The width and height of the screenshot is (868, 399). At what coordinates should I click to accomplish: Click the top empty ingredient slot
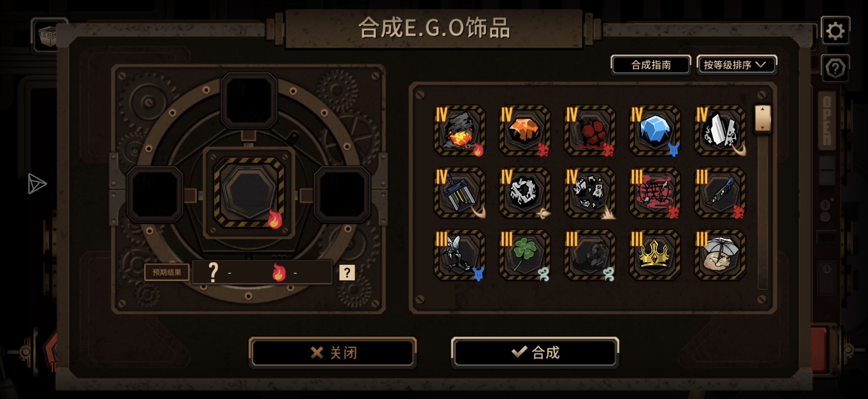coord(249,101)
